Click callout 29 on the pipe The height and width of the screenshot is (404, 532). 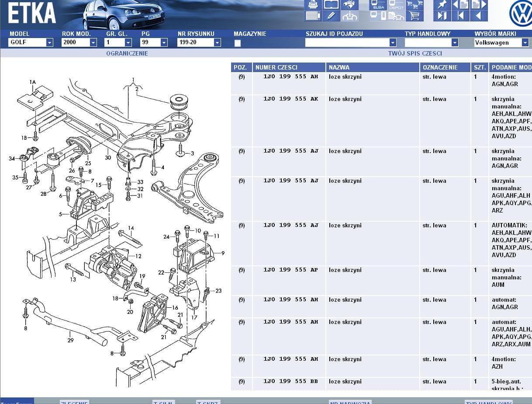pyautogui.click(x=70, y=340)
